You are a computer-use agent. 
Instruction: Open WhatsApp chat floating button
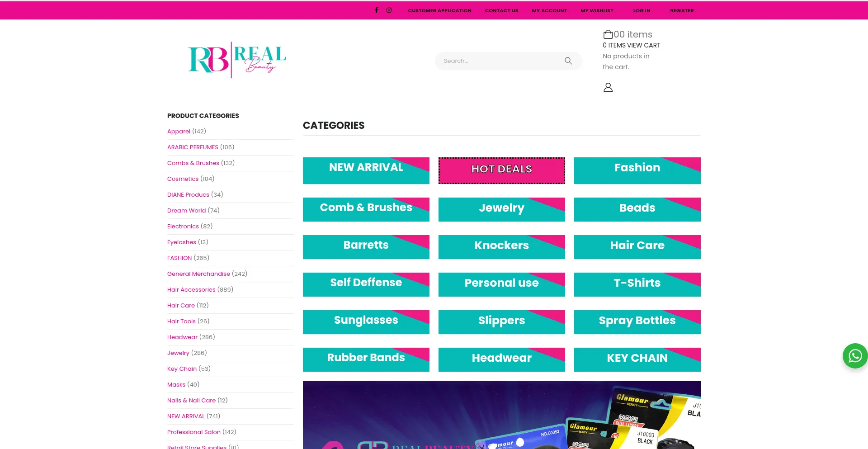pyautogui.click(x=854, y=356)
